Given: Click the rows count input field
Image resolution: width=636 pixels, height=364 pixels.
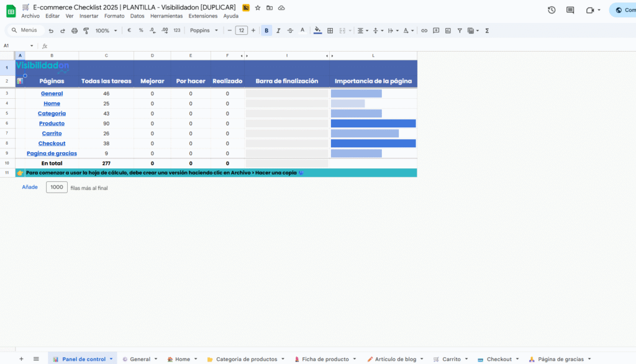Looking at the screenshot, I should tap(57, 187).
